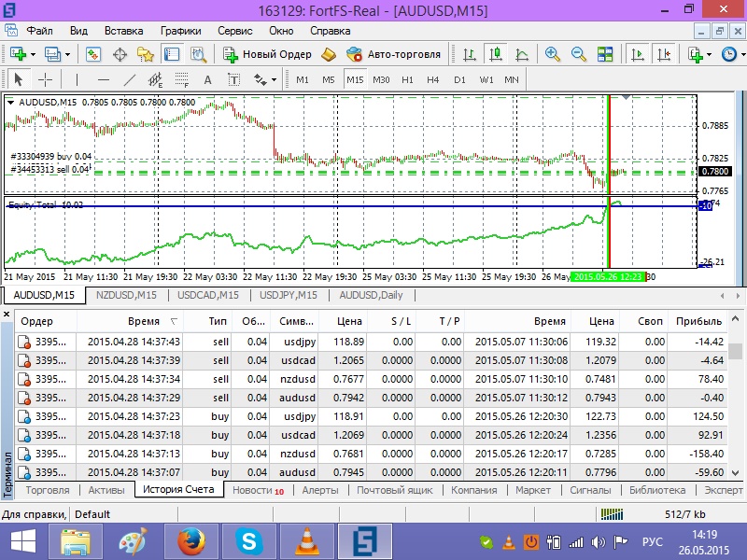
Task: Toggle the chart auto scroll button
Action: 638,54
